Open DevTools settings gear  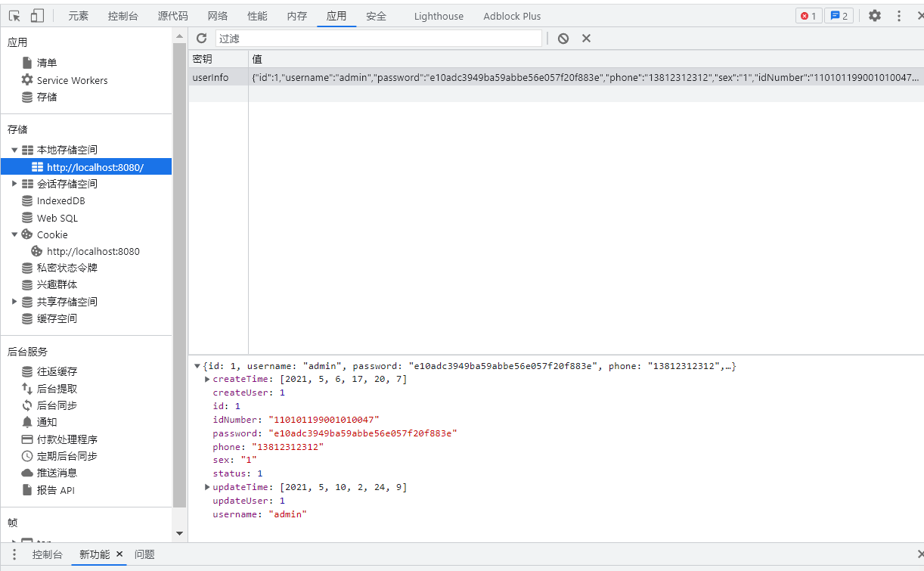(x=875, y=16)
